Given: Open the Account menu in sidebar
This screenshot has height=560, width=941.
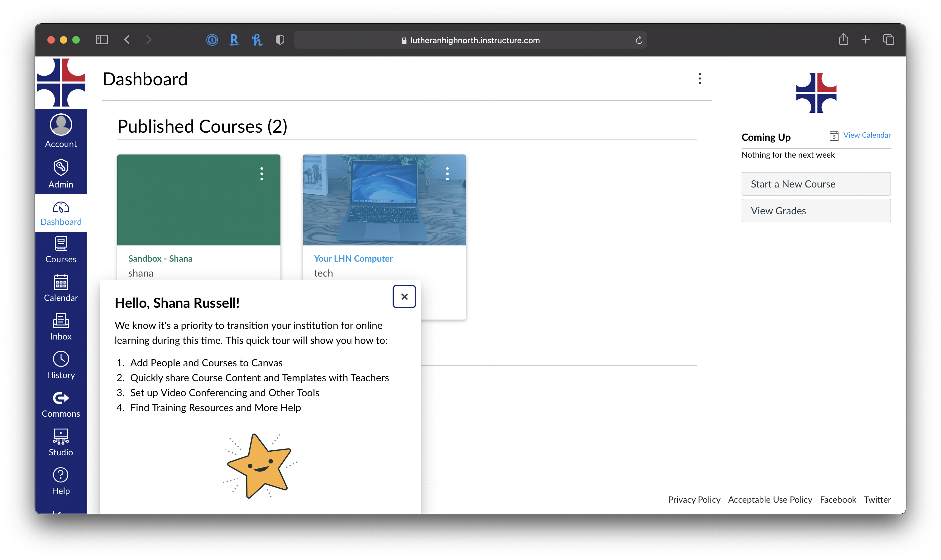Looking at the screenshot, I should point(61,131).
